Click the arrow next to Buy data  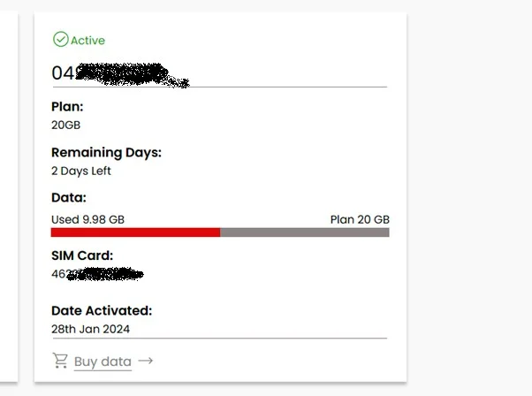(146, 361)
